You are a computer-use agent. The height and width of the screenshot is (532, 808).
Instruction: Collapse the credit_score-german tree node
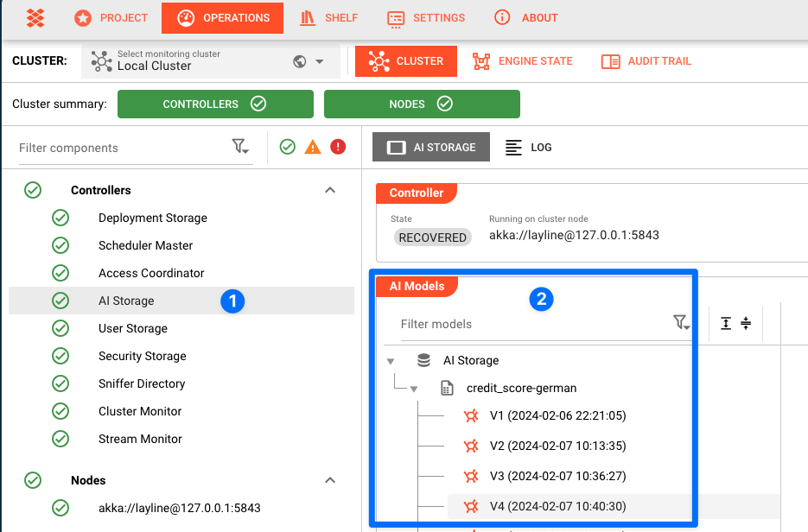click(x=414, y=389)
